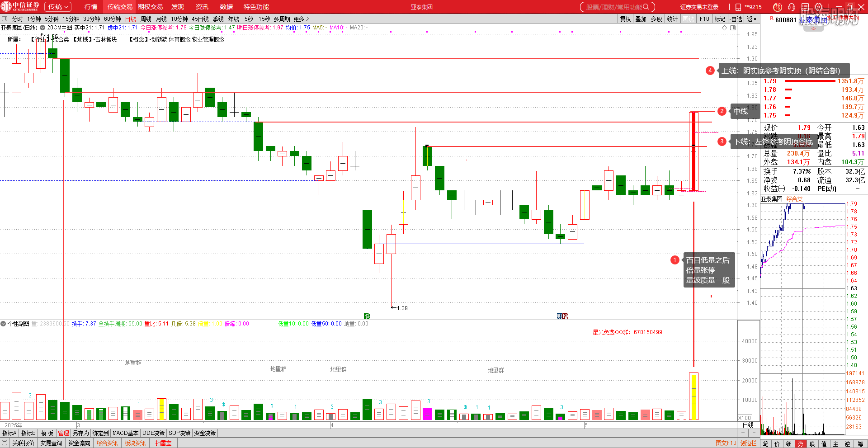
Task: Click the 亚泰集团 stock name link
Action: click(812, 20)
